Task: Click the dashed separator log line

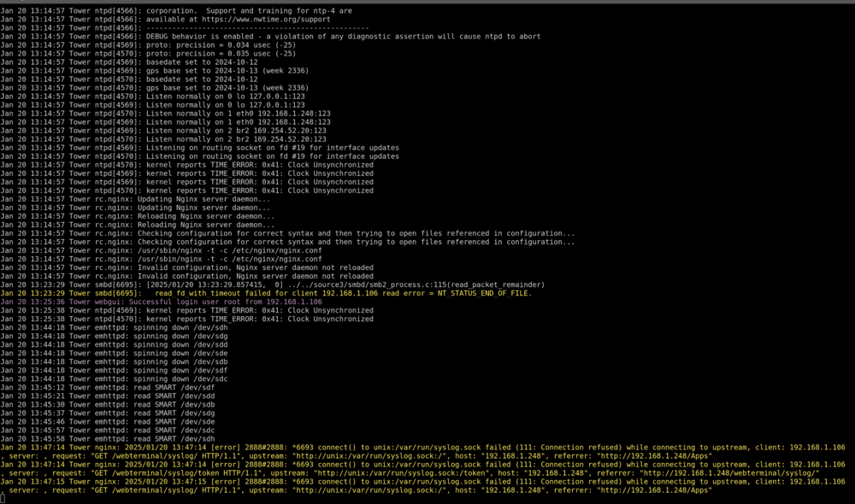Action: click(x=185, y=28)
